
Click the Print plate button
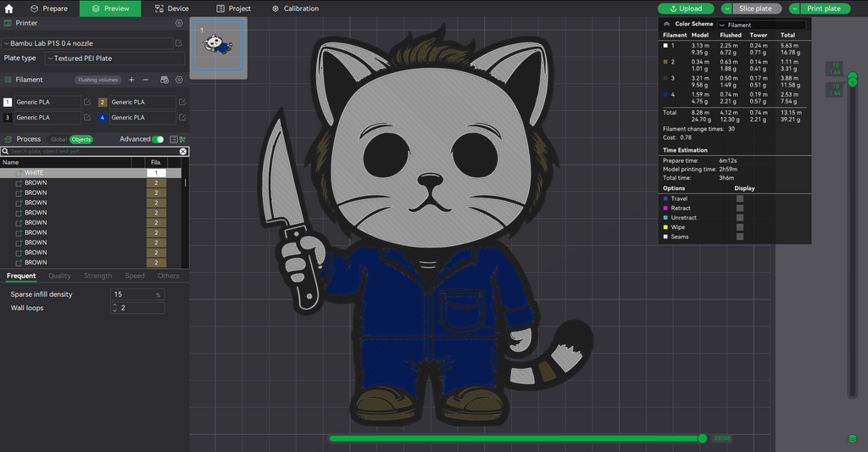[x=826, y=8]
